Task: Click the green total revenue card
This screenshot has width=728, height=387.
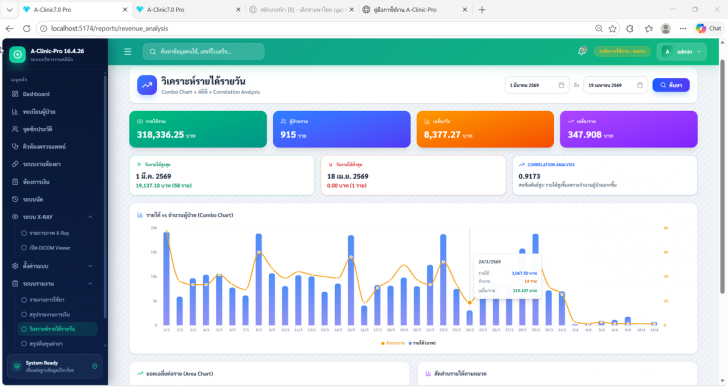Action: (x=198, y=129)
